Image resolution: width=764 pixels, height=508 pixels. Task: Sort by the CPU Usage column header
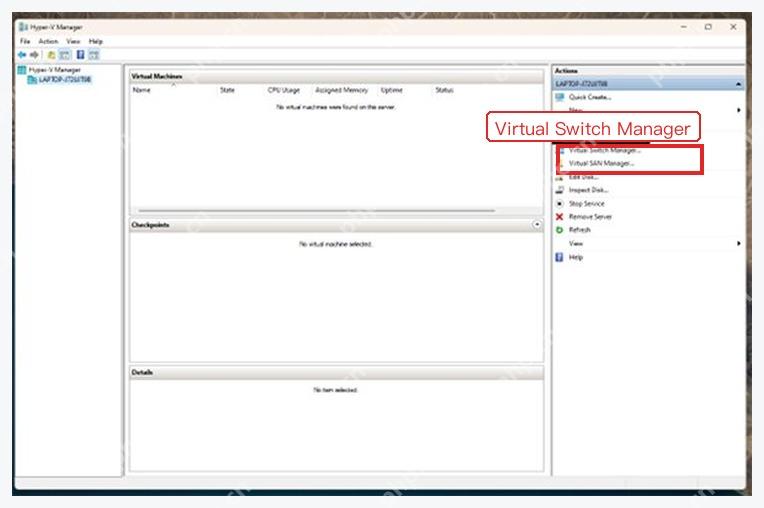(284, 90)
